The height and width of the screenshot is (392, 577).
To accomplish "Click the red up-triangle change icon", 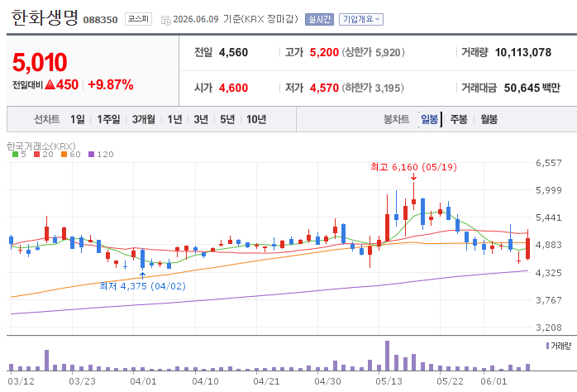I will (50, 84).
